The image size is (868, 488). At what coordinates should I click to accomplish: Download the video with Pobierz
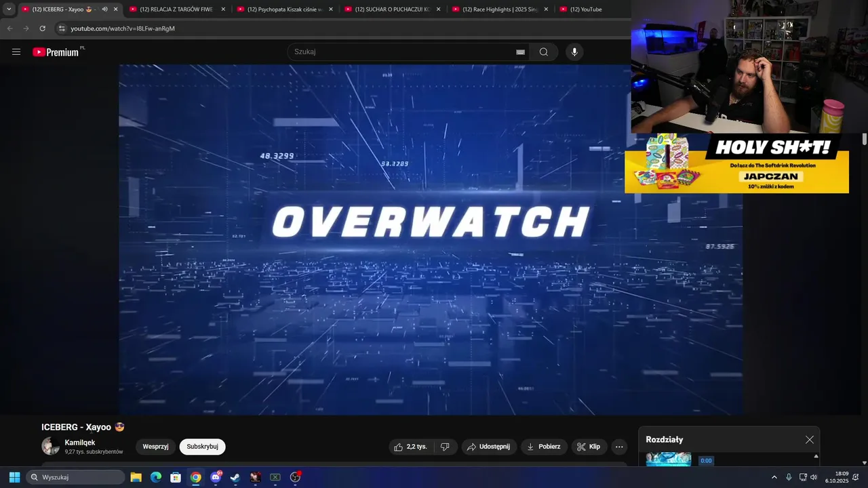pos(544,447)
